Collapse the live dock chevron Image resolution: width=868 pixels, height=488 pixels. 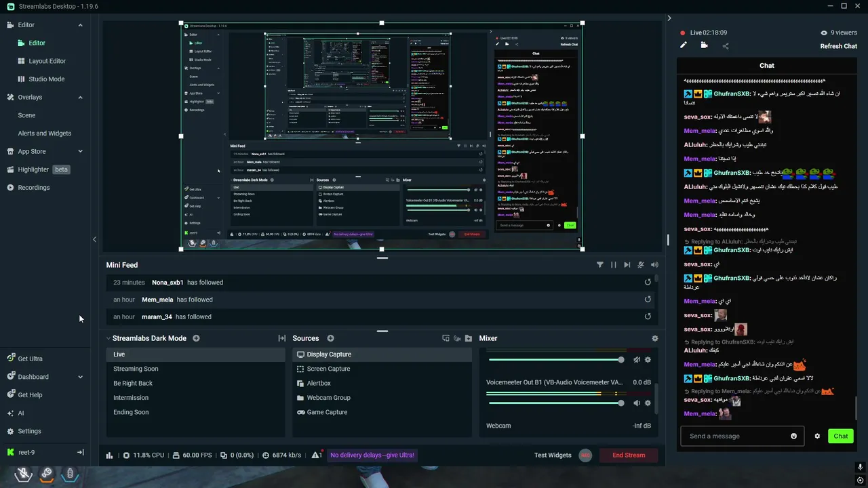point(669,18)
